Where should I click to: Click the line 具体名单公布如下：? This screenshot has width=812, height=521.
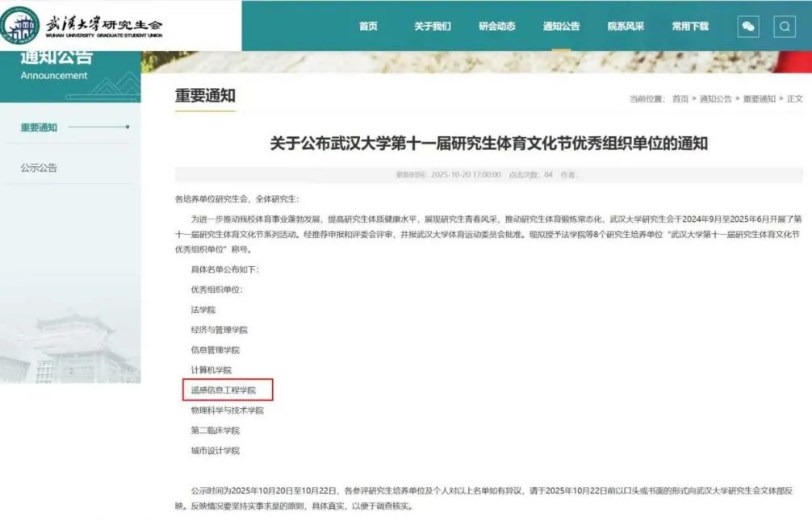(x=225, y=269)
